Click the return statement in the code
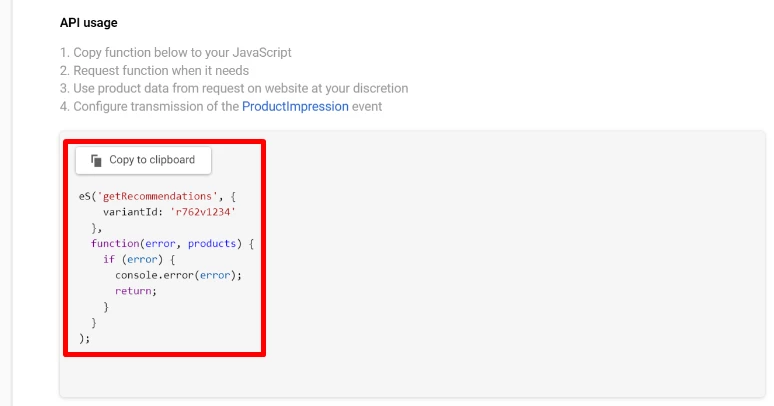 (136, 291)
